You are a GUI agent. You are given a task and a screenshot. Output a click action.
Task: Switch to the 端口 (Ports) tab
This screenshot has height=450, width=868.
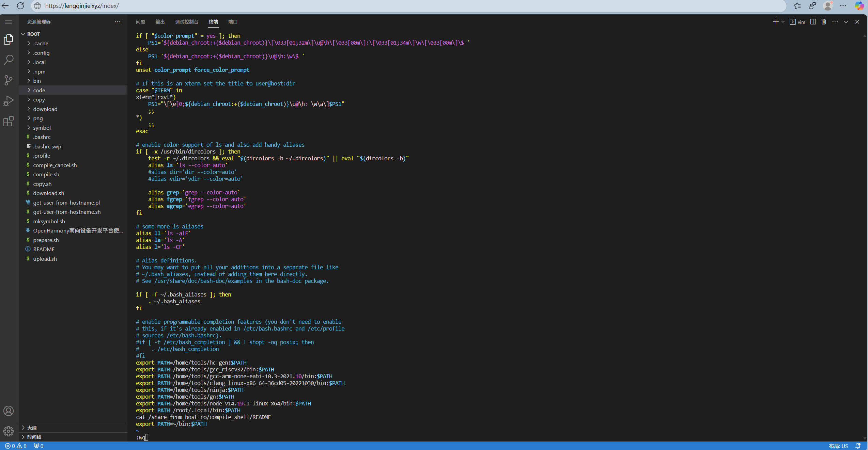233,21
